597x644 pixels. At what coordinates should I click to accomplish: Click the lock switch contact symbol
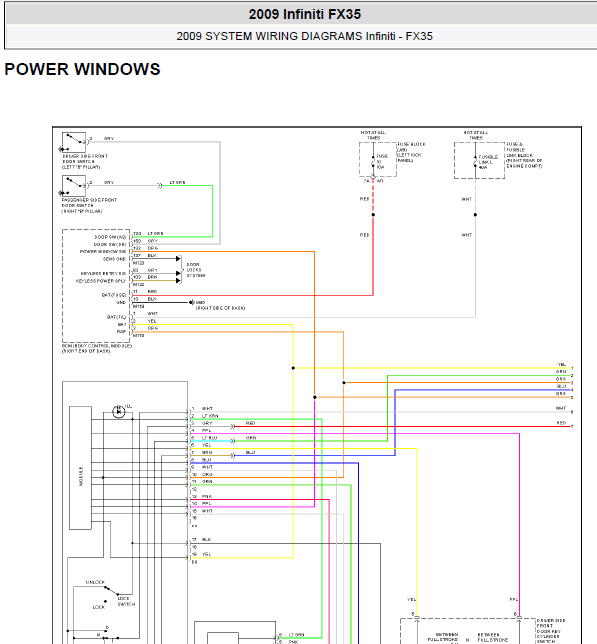(x=111, y=591)
